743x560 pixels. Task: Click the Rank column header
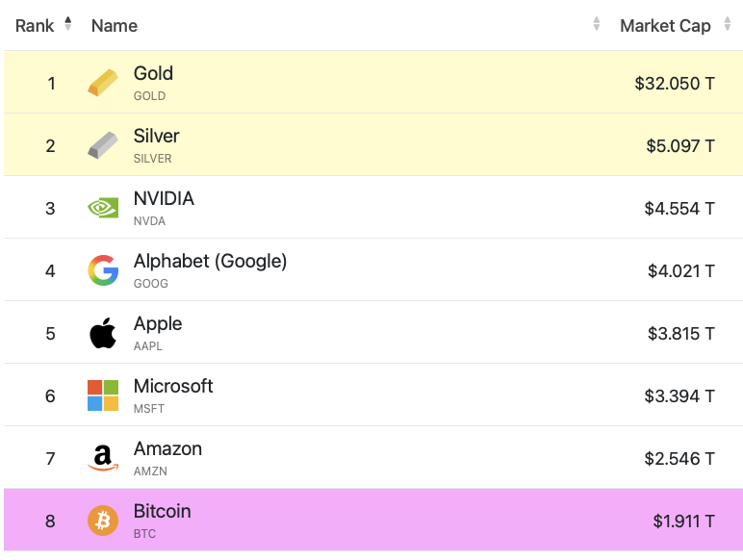(35, 26)
